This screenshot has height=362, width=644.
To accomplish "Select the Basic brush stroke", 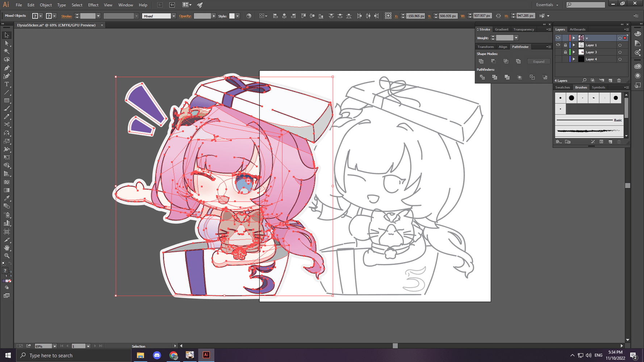I will coord(588,120).
